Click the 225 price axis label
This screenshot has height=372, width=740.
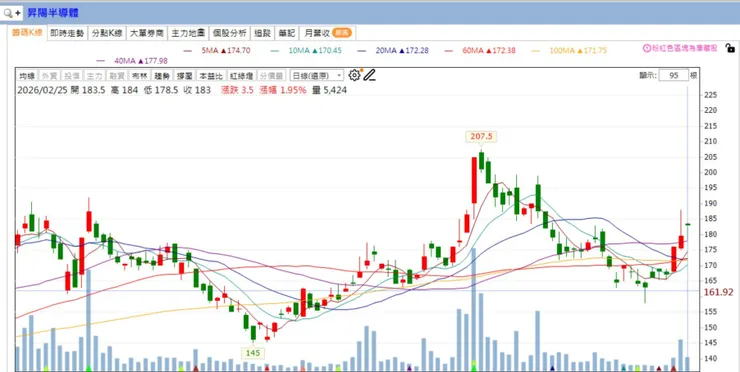click(x=711, y=95)
